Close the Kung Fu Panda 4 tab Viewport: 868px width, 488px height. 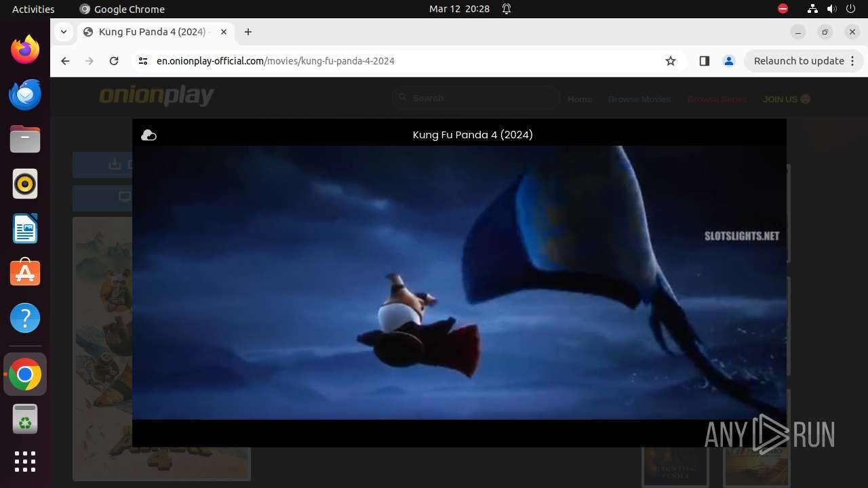[x=224, y=32]
